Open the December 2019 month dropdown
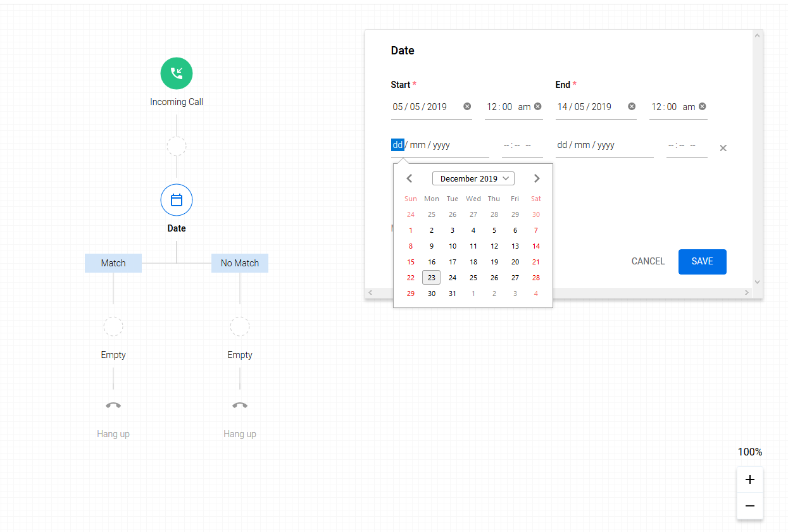788x532 pixels. coord(473,179)
